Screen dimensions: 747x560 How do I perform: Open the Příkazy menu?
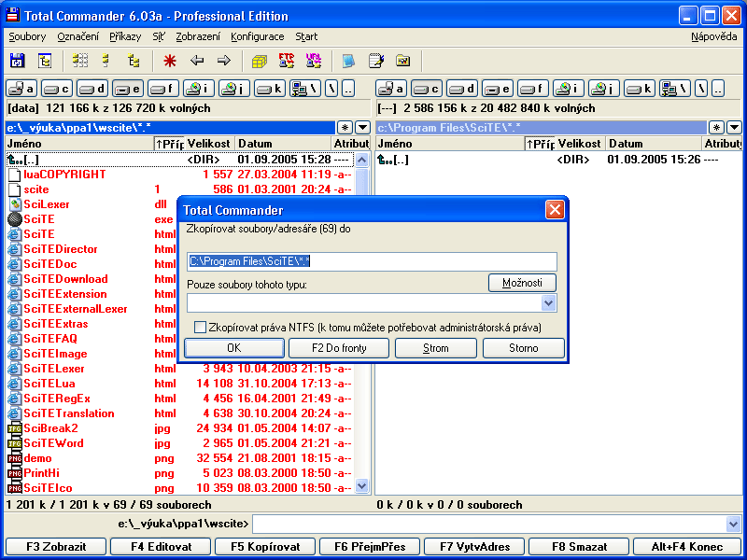tap(125, 36)
